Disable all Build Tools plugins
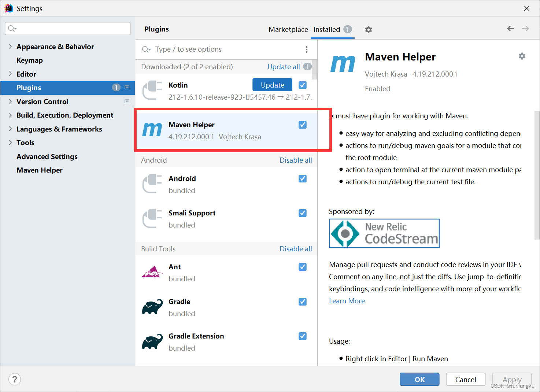The width and height of the screenshot is (540, 392). tap(296, 249)
